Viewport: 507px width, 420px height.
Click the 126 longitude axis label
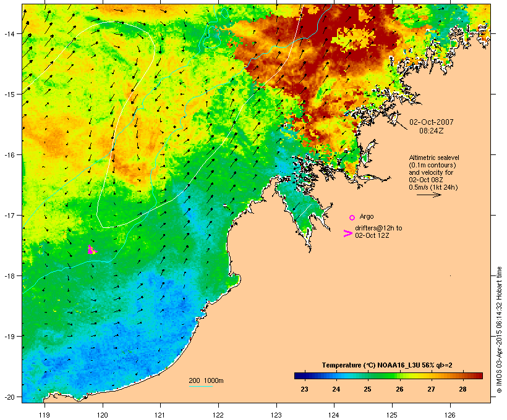tap(449, 415)
